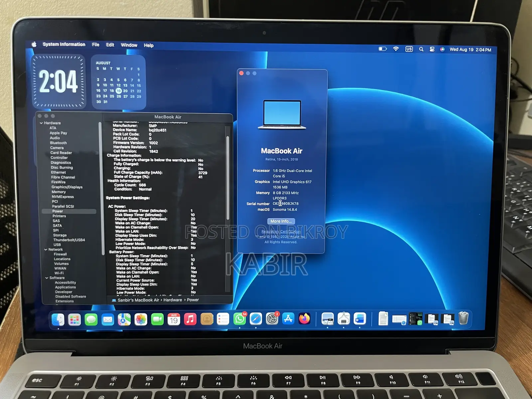Click the power details pane scrollbar
The image size is (532, 399).
[228, 178]
